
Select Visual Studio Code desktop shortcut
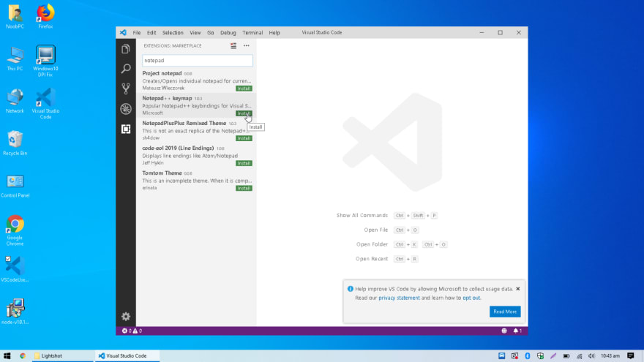pos(45,103)
